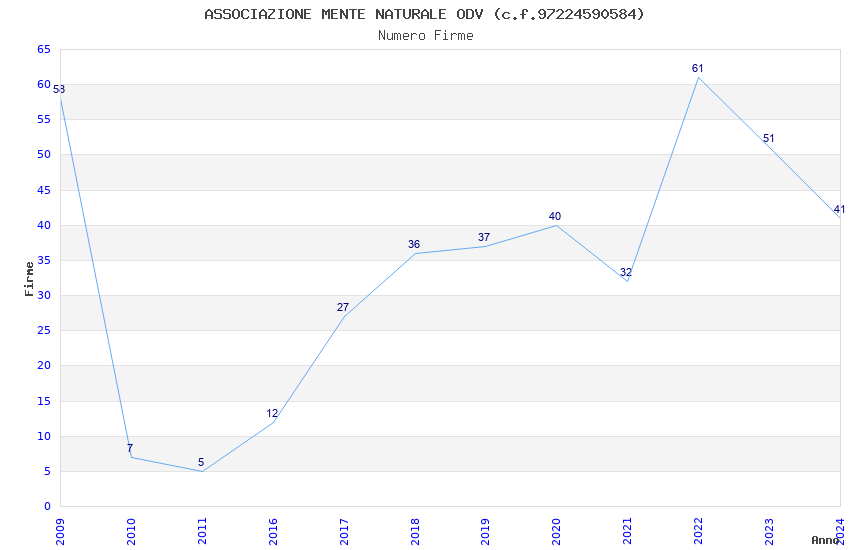Select the data label 40 for 2020
This screenshot has width=850, height=550.
pos(555,216)
